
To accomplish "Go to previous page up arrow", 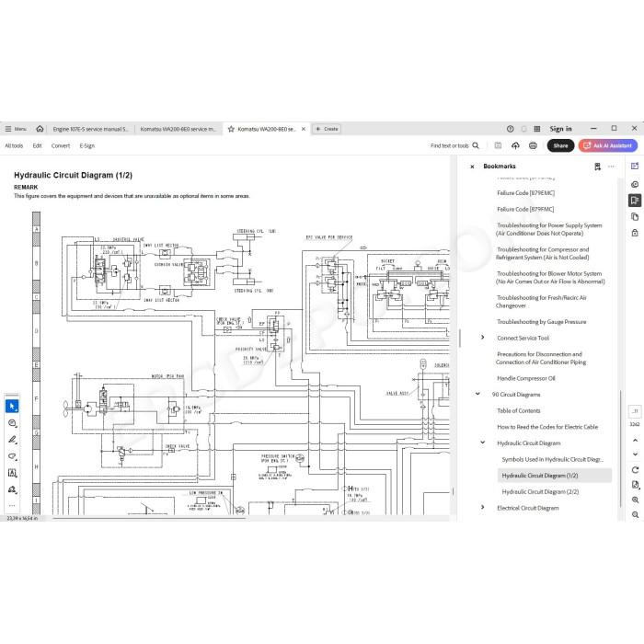I will (x=635, y=441).
